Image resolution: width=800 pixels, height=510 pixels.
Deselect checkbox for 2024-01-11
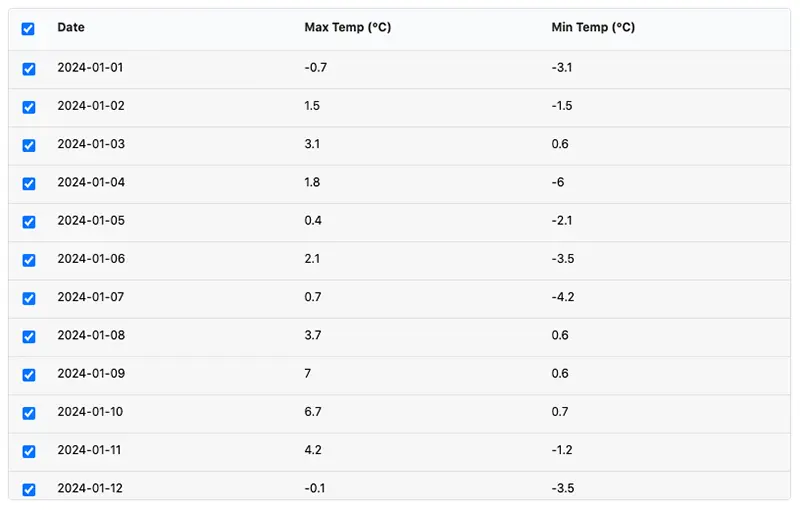[x=29, y=451]
